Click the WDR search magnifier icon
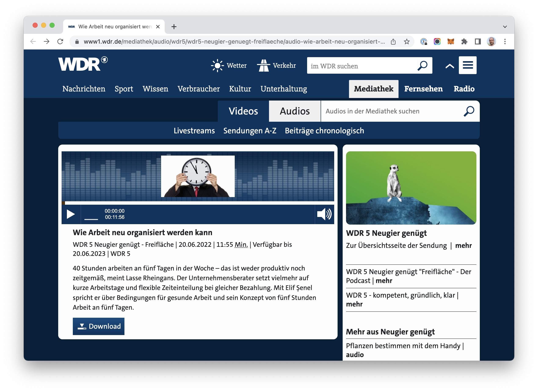 pyautogui.click(x=422, y=66)
